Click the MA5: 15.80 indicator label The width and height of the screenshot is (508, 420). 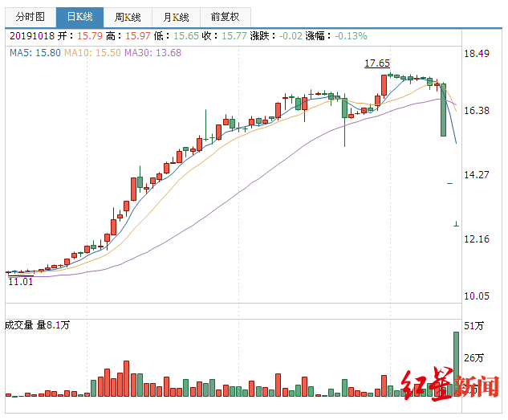[35, 53]
